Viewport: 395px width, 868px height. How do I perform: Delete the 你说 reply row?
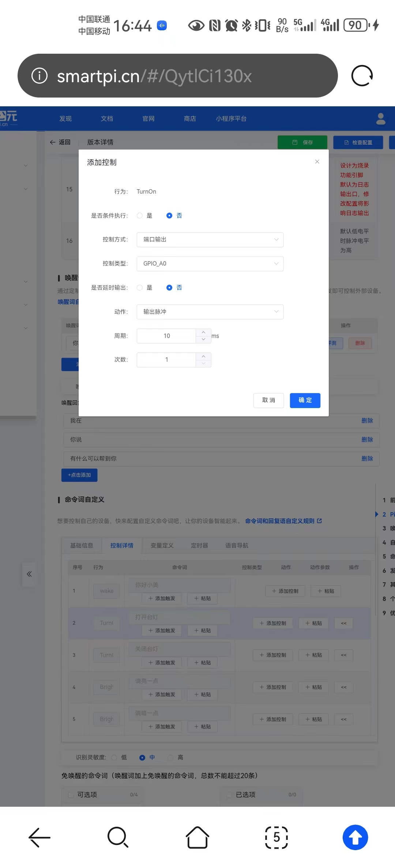(367, 439)
